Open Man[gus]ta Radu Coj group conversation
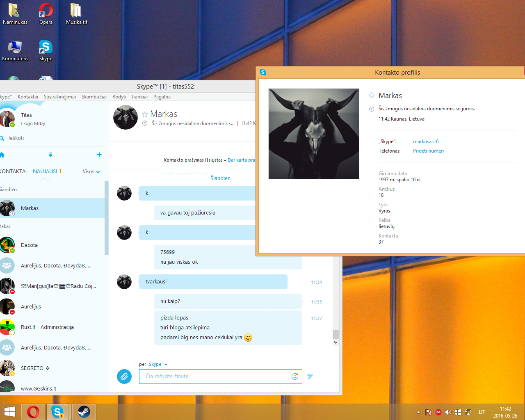525x420 pixels. point(52,286)
